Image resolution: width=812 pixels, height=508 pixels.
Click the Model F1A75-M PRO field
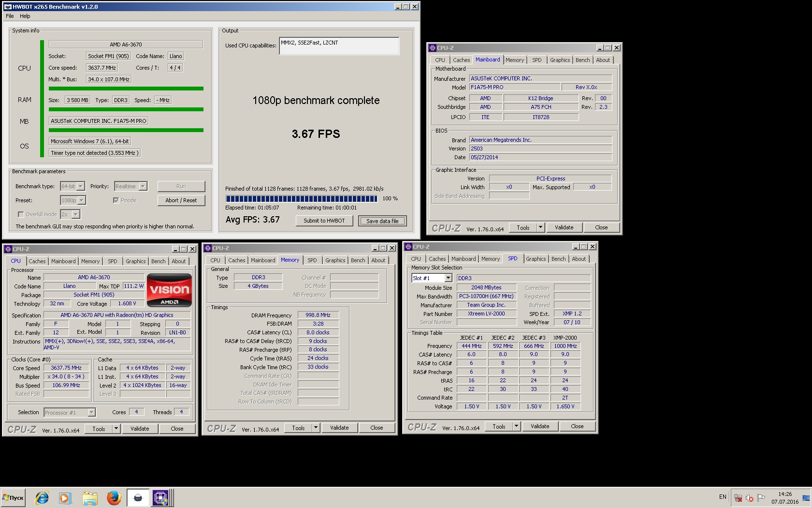[x=514, y=87]
